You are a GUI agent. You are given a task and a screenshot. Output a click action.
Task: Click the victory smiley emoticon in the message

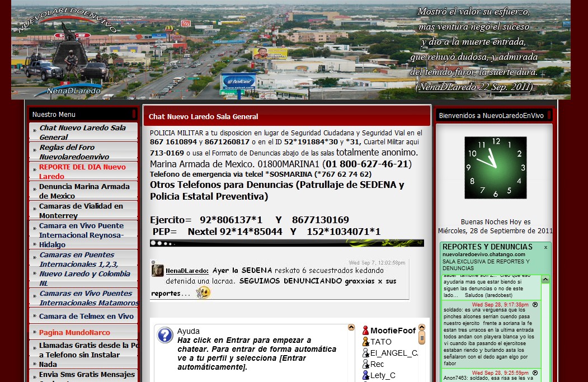(x=203, y=293)
